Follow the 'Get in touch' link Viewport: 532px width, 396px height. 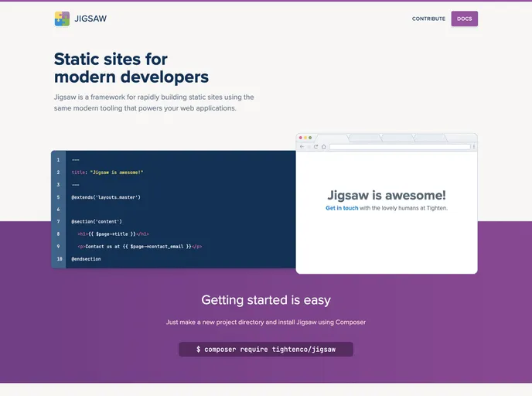342,208
